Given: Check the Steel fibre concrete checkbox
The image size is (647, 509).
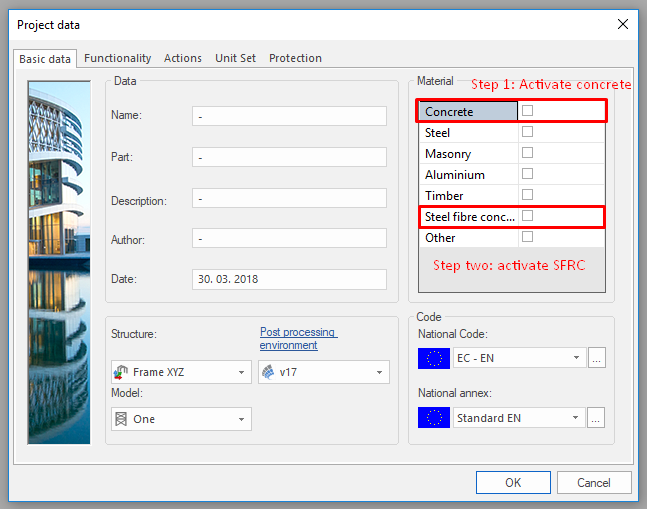Looking at the screenshot, I should tap(527, 216).
